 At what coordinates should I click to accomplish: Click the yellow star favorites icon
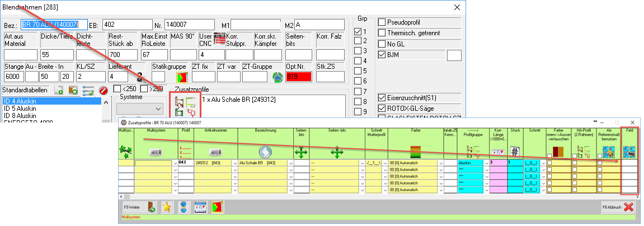(166, 207)
